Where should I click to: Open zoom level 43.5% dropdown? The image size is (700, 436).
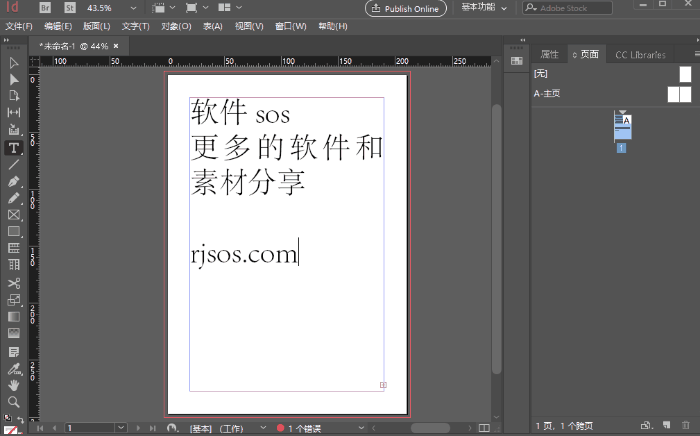(x=133, y=8)
